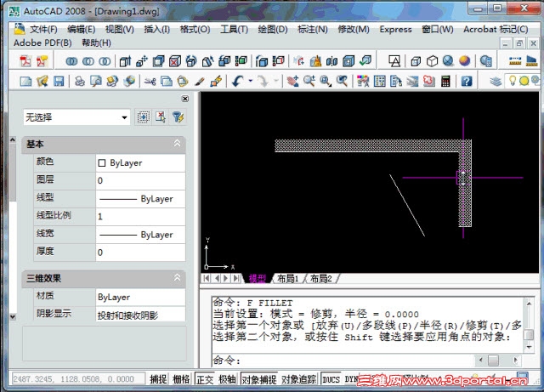
Task: Collapse the 三维效果 section
Action: tap(177, 277)
